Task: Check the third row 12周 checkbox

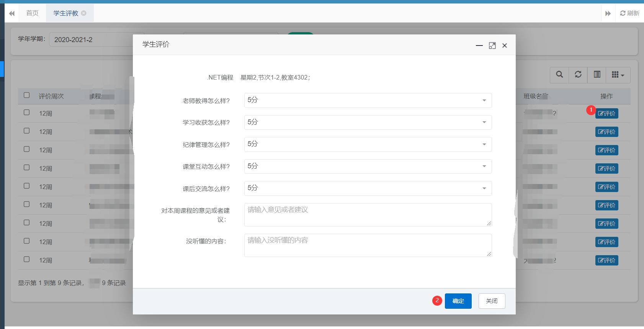Action: [x=26, y=149]
